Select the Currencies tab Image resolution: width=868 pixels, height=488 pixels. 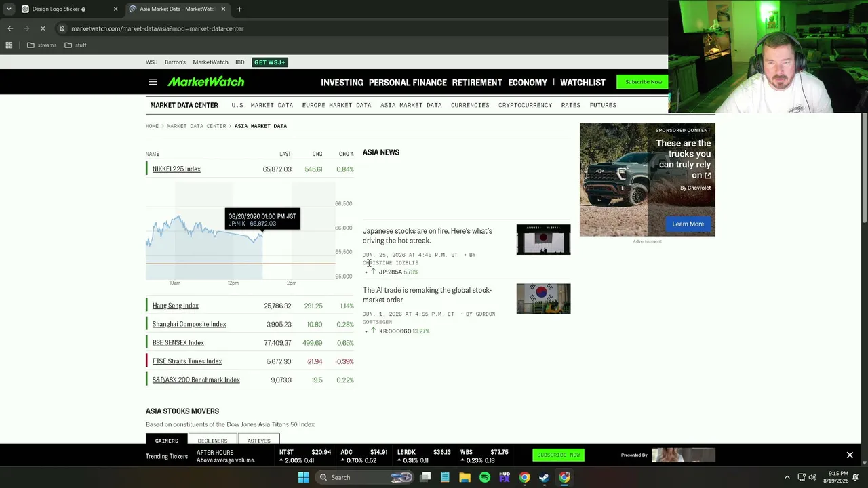pos(470,105)
